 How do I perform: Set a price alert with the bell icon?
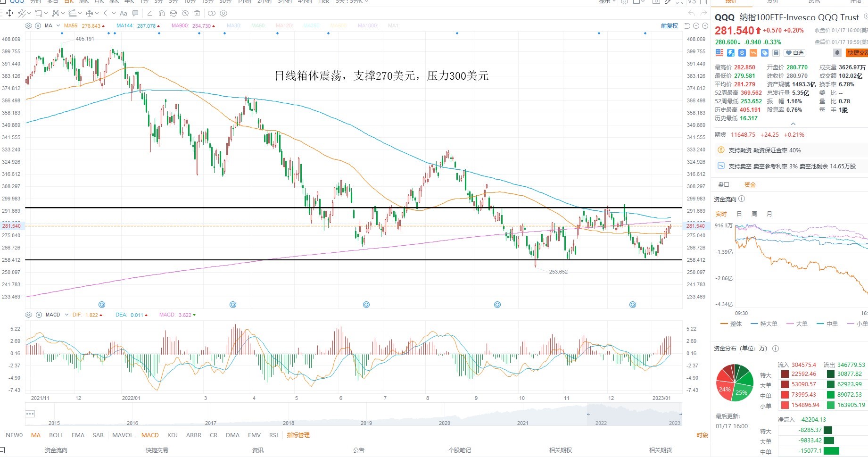837,53
